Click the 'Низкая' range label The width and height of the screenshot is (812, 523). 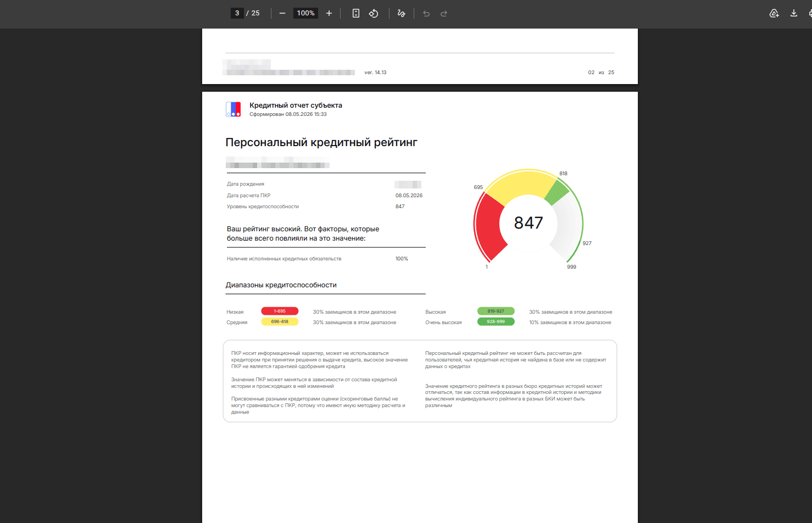coord(235,312)
